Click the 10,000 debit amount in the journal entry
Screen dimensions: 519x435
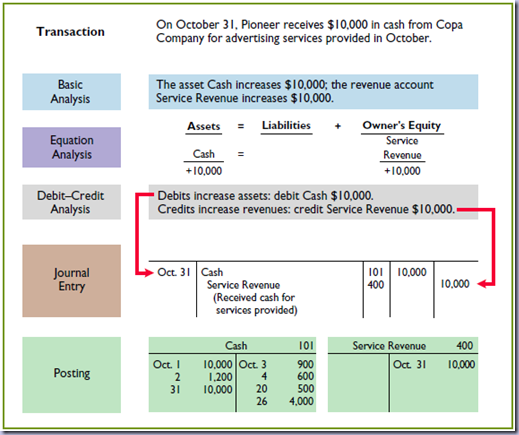click(411, 272)
